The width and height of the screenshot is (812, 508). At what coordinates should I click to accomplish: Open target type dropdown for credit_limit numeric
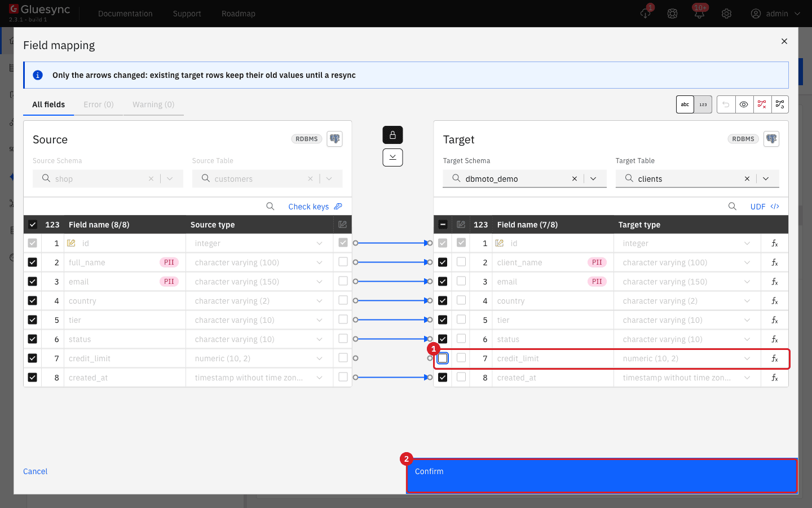click(x=747, y=358)
